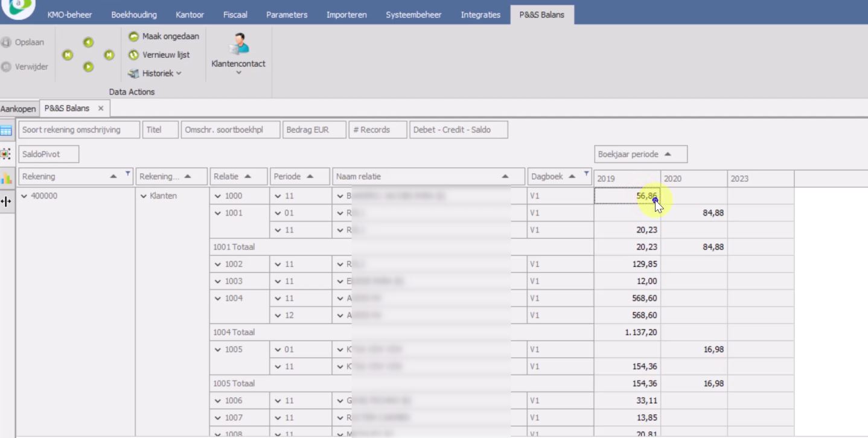Screen dimensions: 868x438
Task: Select the grid view sidebar icon
Action: point(6,130)
